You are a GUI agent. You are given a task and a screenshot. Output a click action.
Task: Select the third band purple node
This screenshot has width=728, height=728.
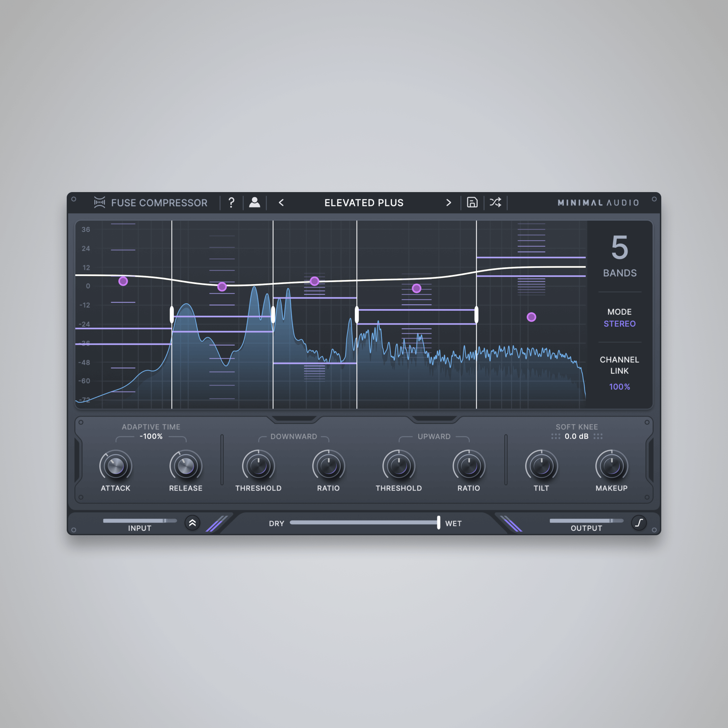(x=315, y=281)
